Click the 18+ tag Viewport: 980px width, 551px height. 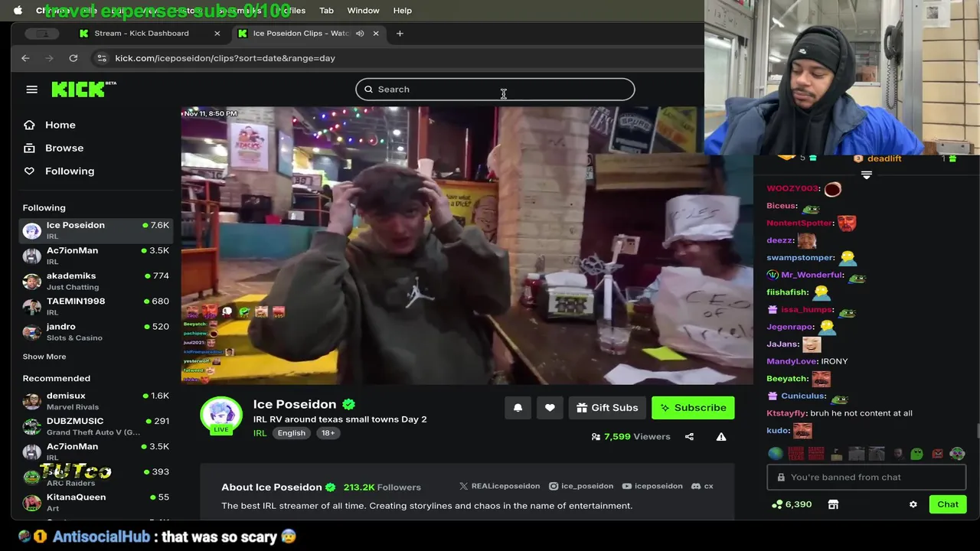[328, 433]
